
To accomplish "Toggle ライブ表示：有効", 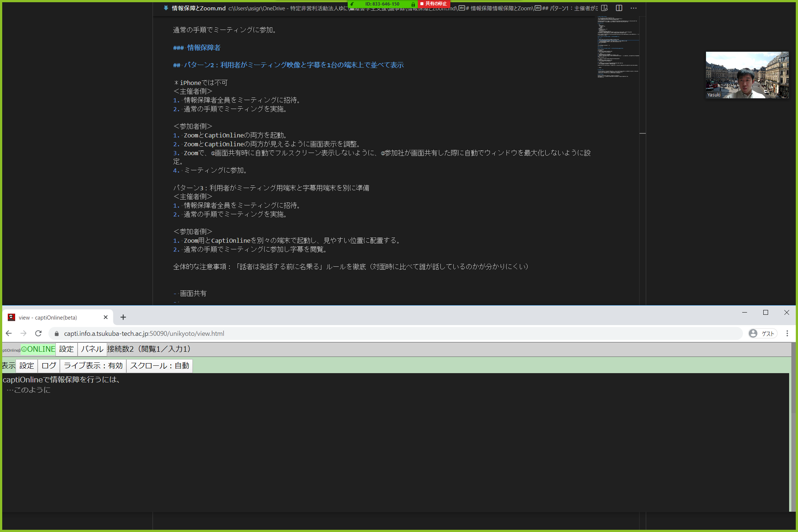I will pos(93,366).
